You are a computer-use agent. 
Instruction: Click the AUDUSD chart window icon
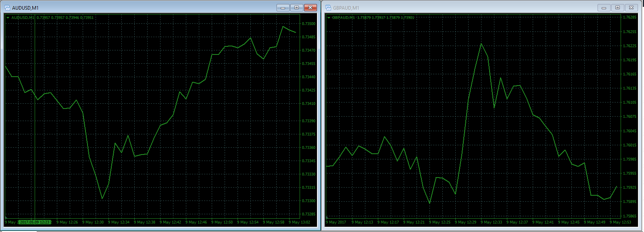pyautogui.click(x=7, y=8)
